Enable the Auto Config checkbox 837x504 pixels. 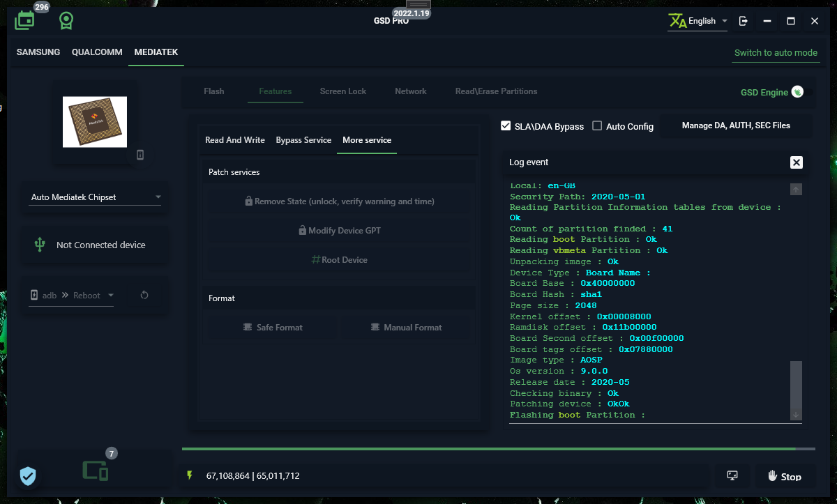pos(597,125)
